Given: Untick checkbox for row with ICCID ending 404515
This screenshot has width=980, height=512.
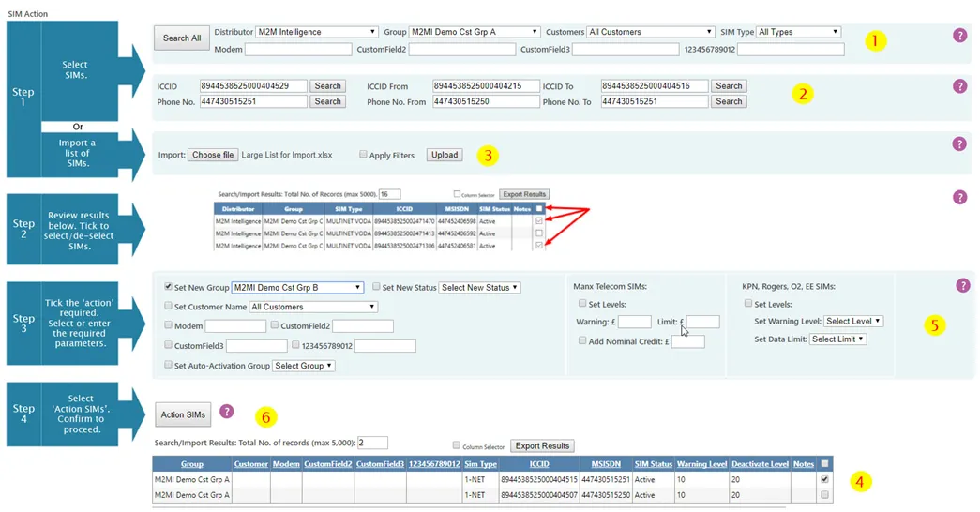Looking at the screenshot, I should [824, 479].
